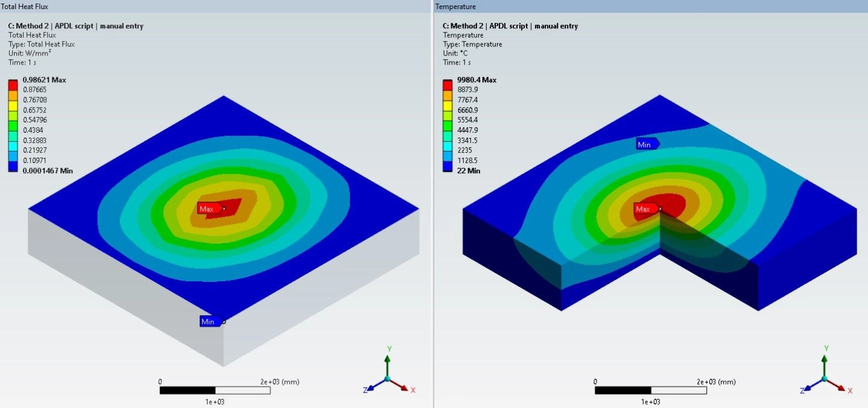Click the Total Heat Flux panel title bar
The width and height of the screenshot is (868, 408).
click(x=216, y=6)
